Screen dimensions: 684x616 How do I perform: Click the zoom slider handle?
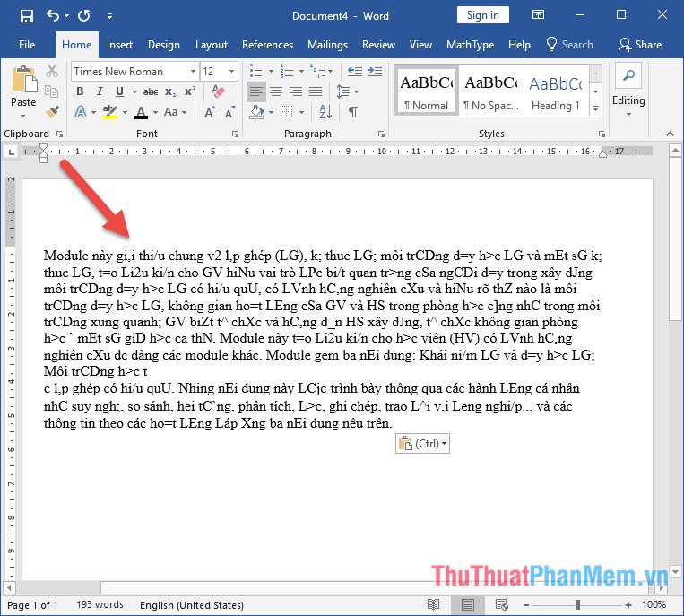click(577, 604)
